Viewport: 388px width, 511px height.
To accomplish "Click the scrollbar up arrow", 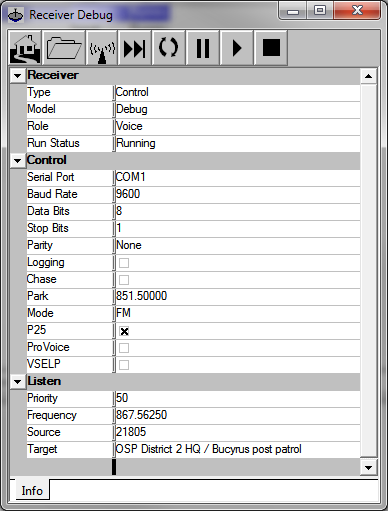I will click(x=368, y=76).
